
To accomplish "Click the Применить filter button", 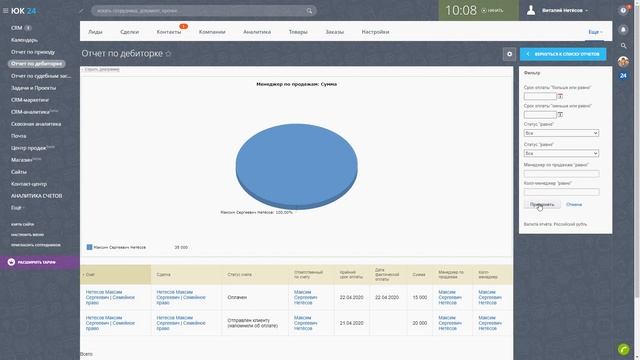I will click(542, 204).
